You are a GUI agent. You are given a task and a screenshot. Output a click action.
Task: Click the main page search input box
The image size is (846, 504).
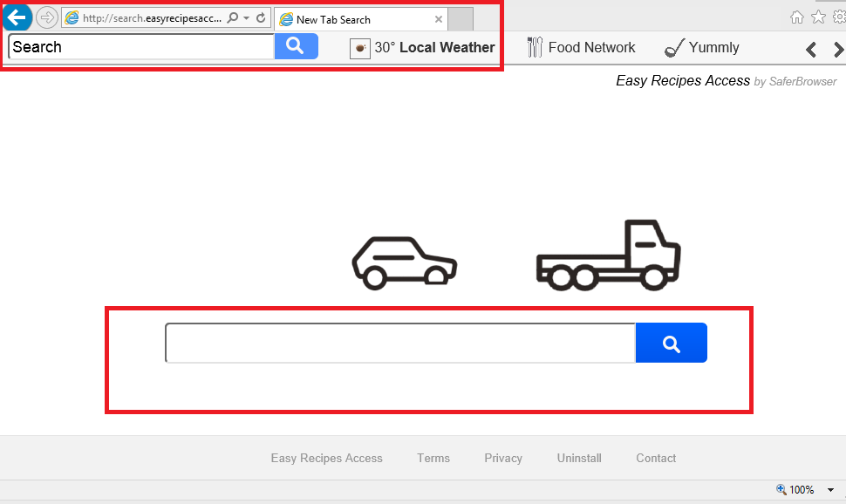pyautogui.click(x=400, y=343)
